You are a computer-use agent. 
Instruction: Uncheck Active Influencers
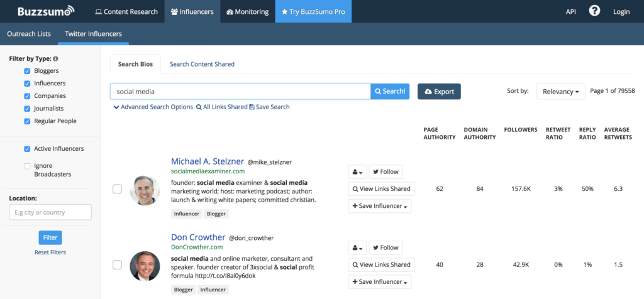click(27, 149)
